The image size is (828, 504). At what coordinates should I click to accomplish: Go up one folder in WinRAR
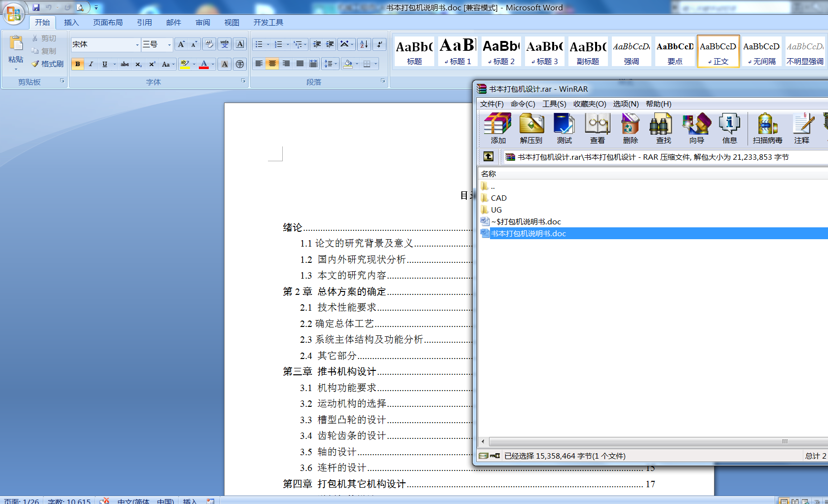pos(488,156)
